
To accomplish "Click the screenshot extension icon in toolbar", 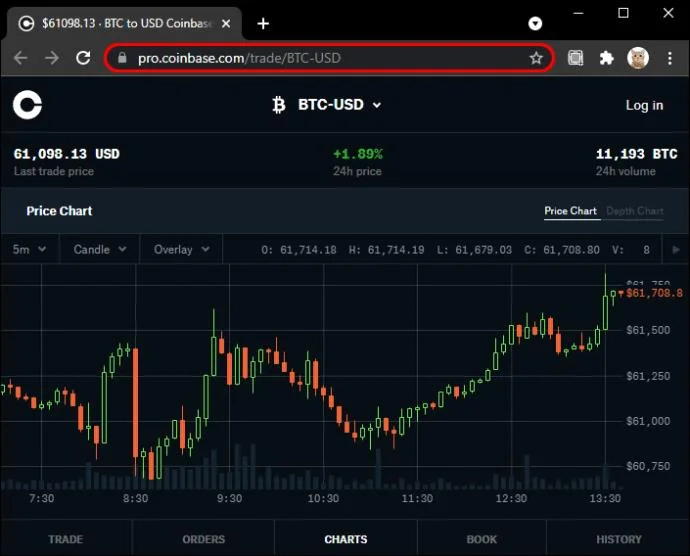I will (x=575, y=58).
